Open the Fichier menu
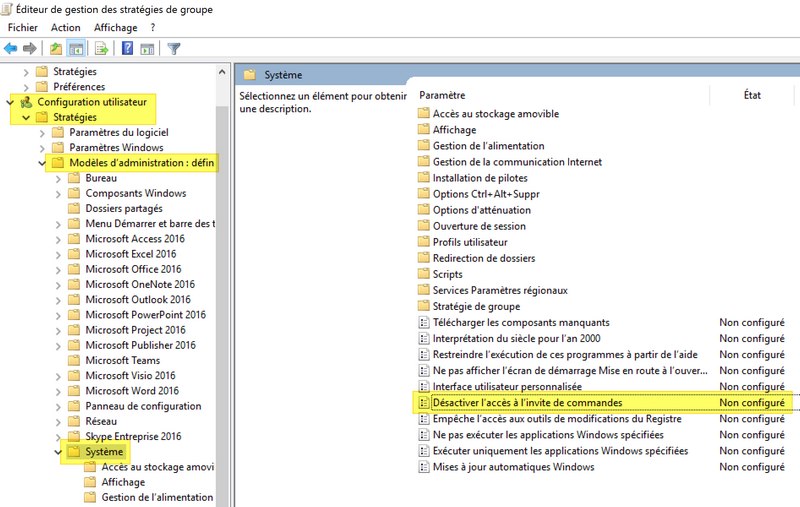The height and width of the screenshot is (507, 800). [x=22, y=27]
